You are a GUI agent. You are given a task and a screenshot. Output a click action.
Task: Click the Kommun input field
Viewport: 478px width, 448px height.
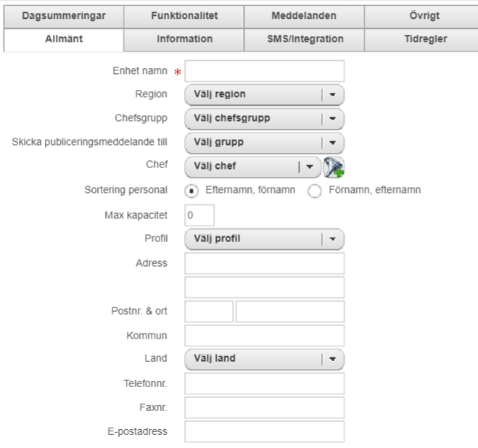[x=264, y=335]
